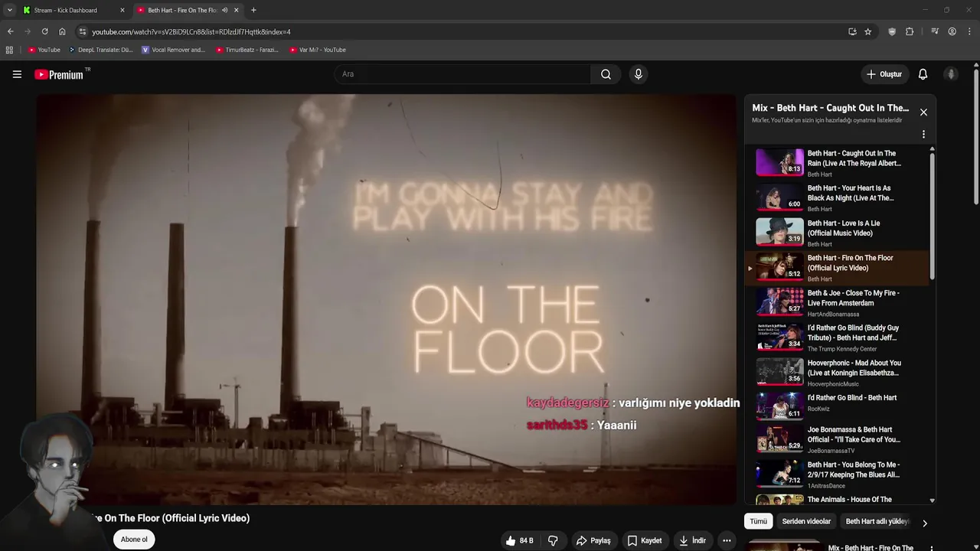View site information icon in address bar
980x551 pixels.
(x=83, y=31)
